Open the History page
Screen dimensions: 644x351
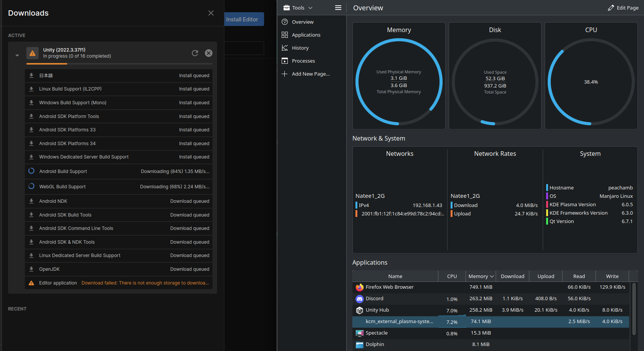point(300,48)
